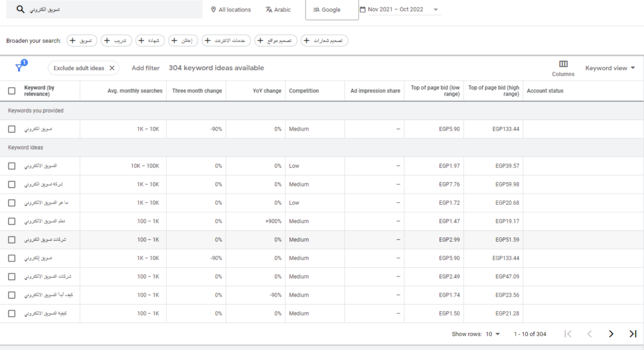Click the All locations pin icon
Image resolution: width=644 pixels, height=350 pixels.
click(214, 10)
